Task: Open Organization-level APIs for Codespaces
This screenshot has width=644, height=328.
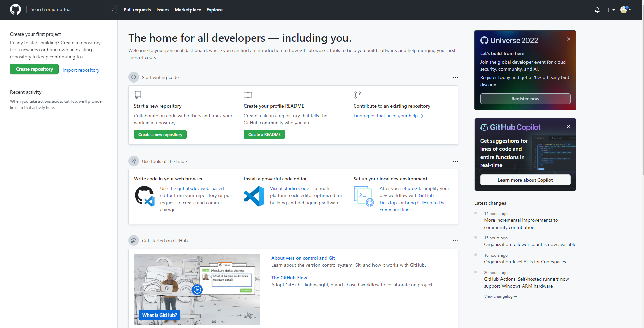Action: (525, 262)
